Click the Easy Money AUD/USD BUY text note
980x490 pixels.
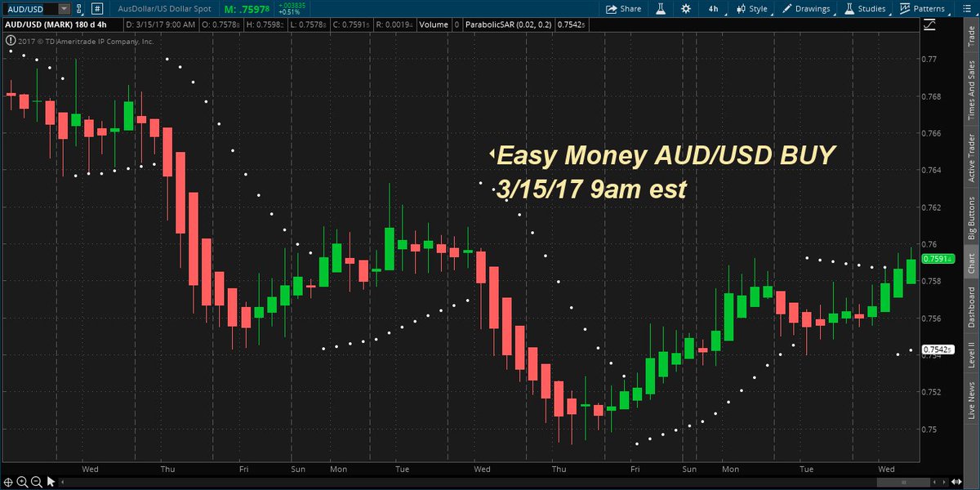[666, 155]
